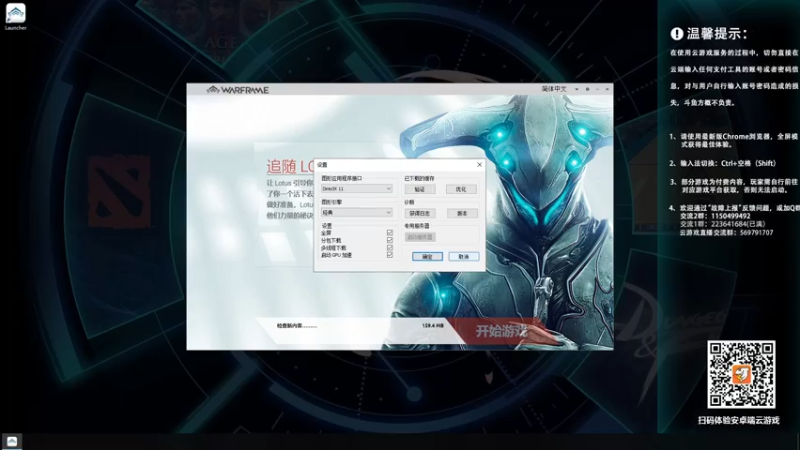Click the 优化 optimize cache button
This screenshot has height=450, width=800.
[461, 189]
